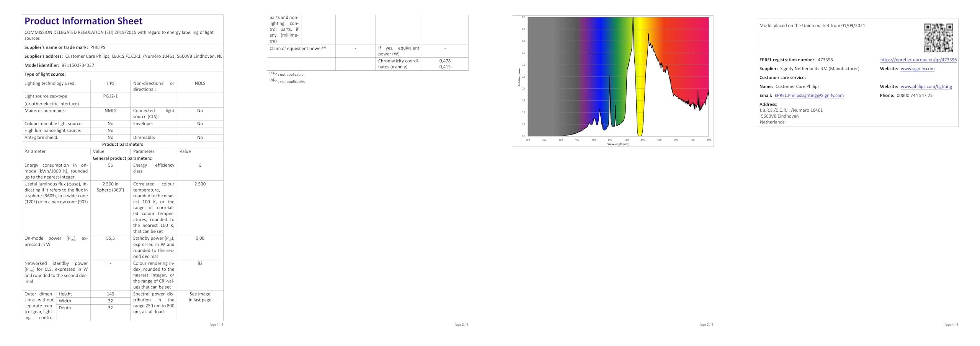This screenshot has width=980, height=346.
Task: Click 'Product parameters' section heading
Action: pos(122,145)
